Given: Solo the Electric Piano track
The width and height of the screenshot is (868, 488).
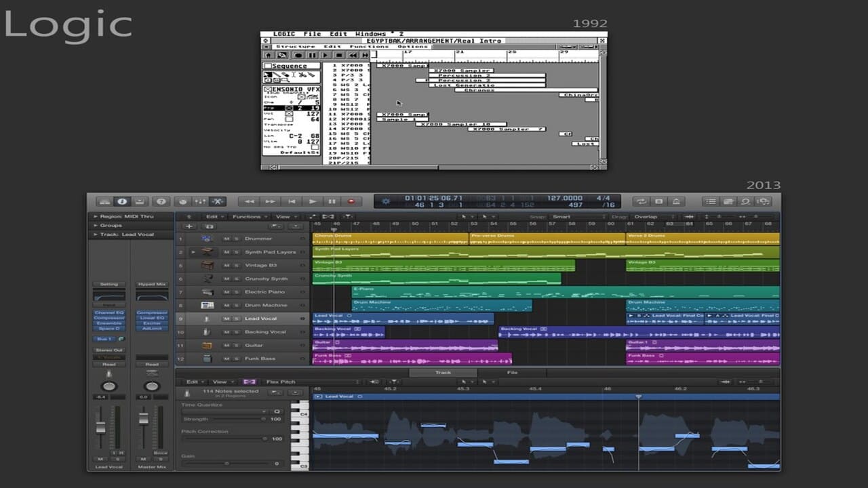Looking at the screenshot, I should [x=236, y=292].
